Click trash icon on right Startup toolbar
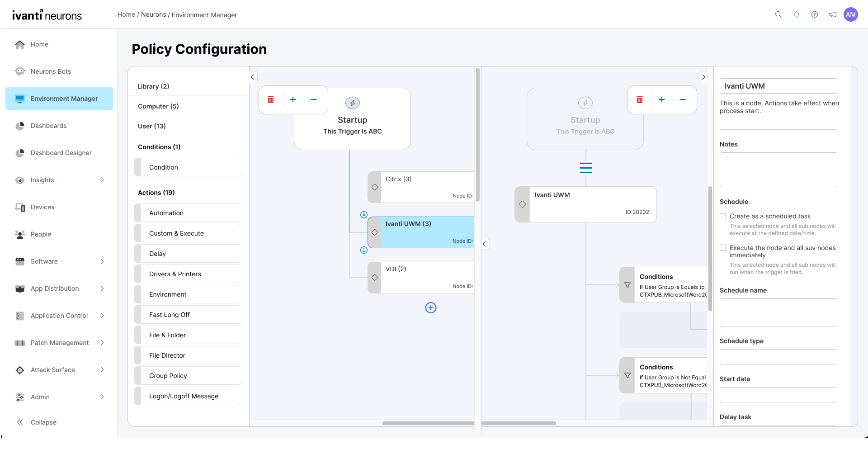This screenshot has height=463, width=868. click(640, 99)
